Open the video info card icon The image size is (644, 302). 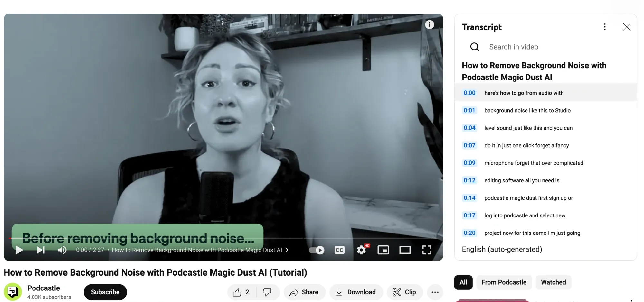pyautogui.click(x=430, y=24)
